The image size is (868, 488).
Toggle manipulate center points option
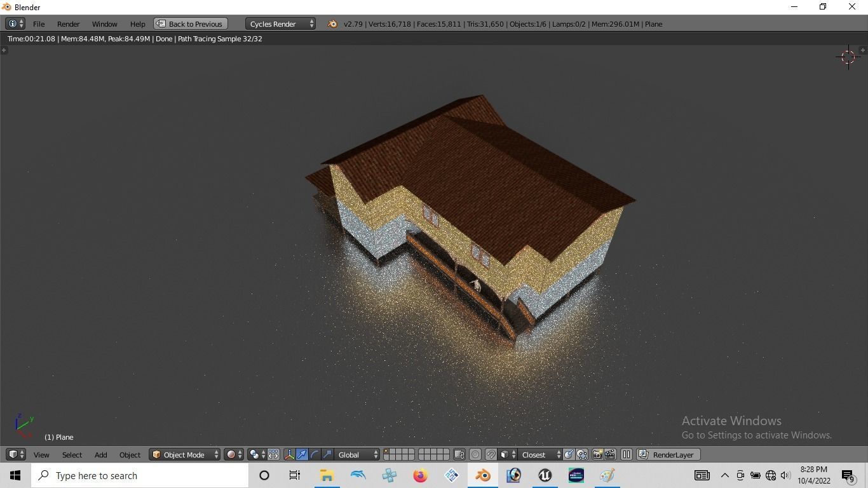(273, 454)
